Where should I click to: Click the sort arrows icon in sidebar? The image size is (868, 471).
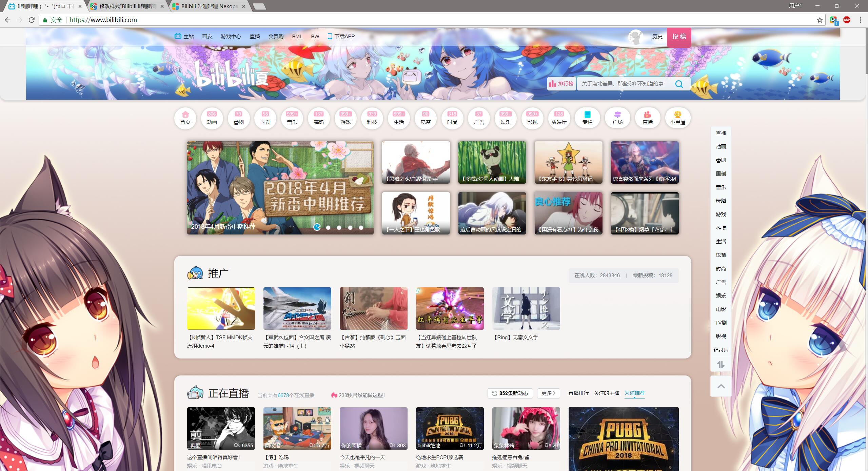click(x=721, y=365)
